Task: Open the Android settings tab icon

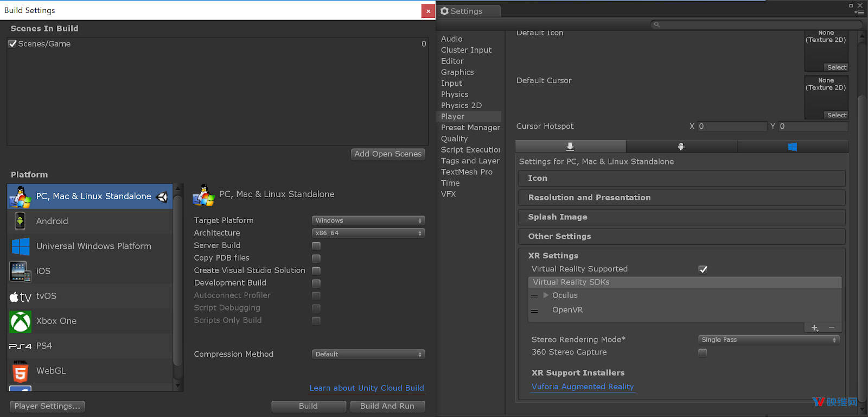Action: tap(681, 147)
